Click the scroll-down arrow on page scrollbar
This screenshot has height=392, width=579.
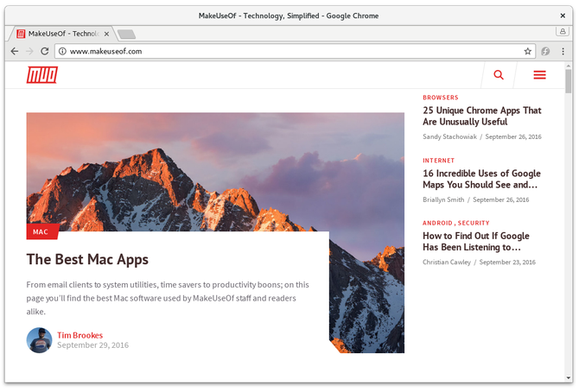tap(568, 377)
